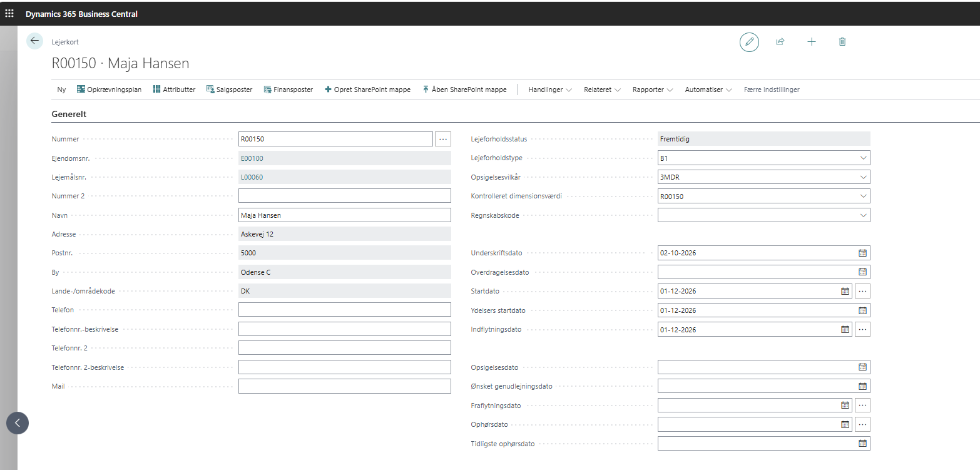Viewport: 980px width, 470px height.
Task: Open Lejemålsnr. link L00060
Action: pos(252,177)
